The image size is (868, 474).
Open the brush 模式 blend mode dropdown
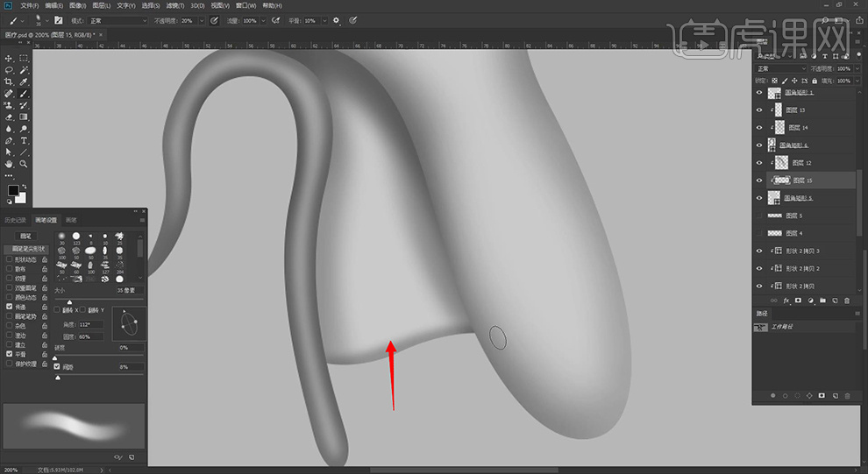pos(117,20)
